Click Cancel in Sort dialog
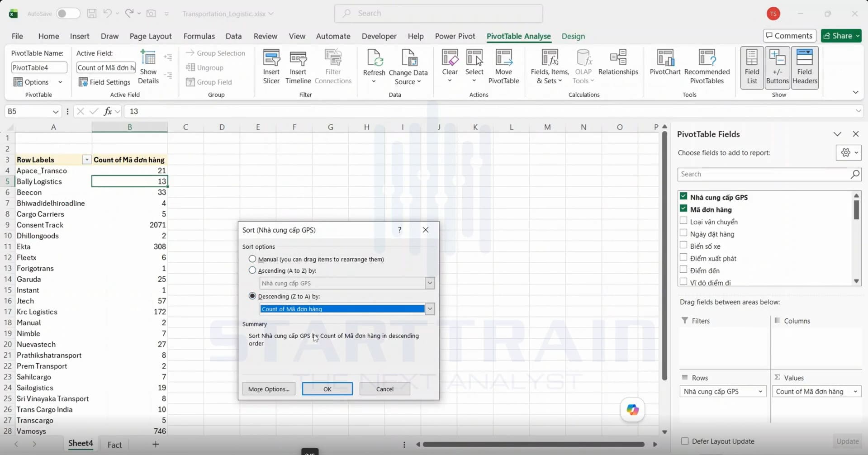Viewport: 868px width, 455px height. tap(385, 389)
